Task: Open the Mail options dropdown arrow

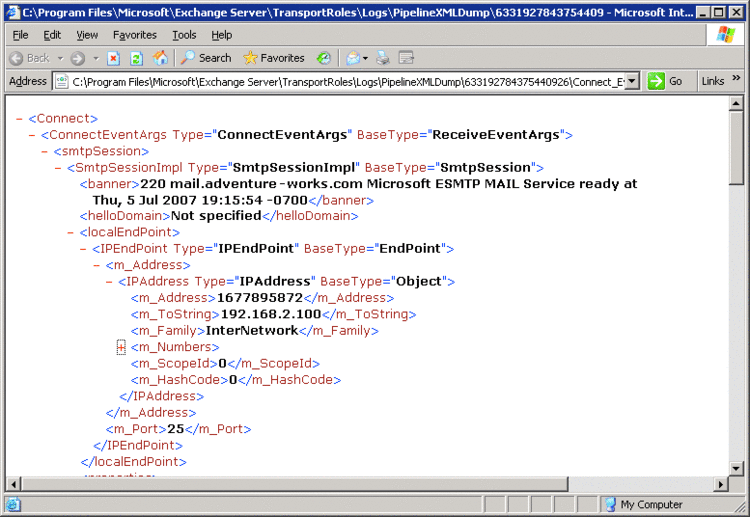Action: pos(365,58)
